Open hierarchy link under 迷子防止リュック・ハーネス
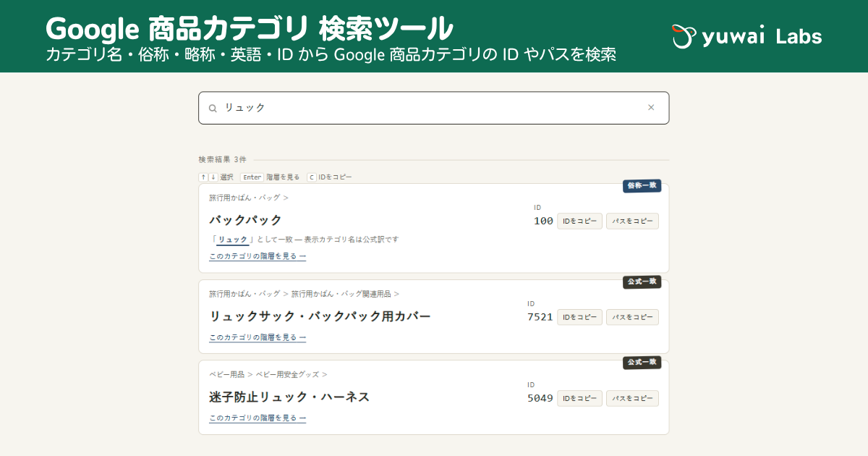Image resolution: width=868 pixels, height=456 pixels. click(258, 418)
